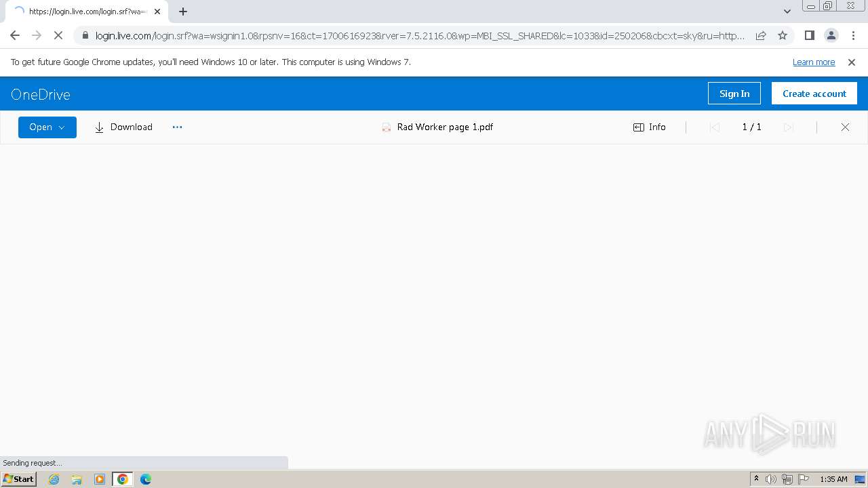This screenshot has width=868, height=488.
Task: Go back in browser
Action: 15,35
